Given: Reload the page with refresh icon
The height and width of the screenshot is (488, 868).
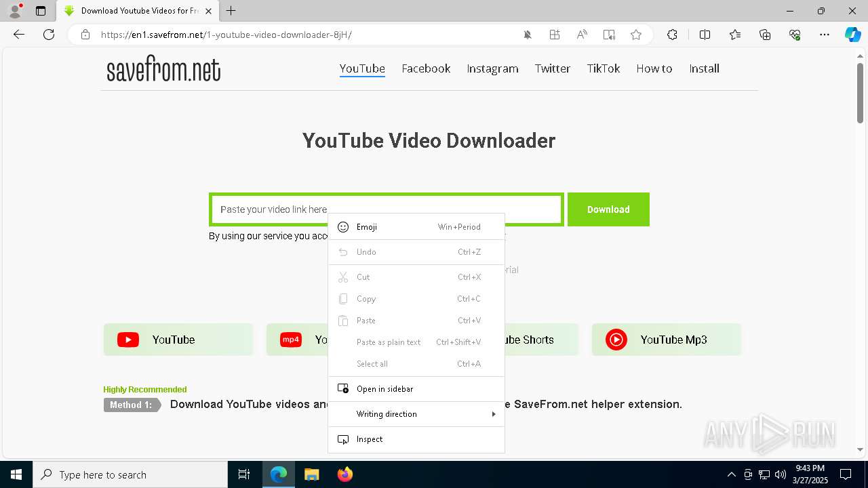Looking at the screenshot, I should coord(49,35).
